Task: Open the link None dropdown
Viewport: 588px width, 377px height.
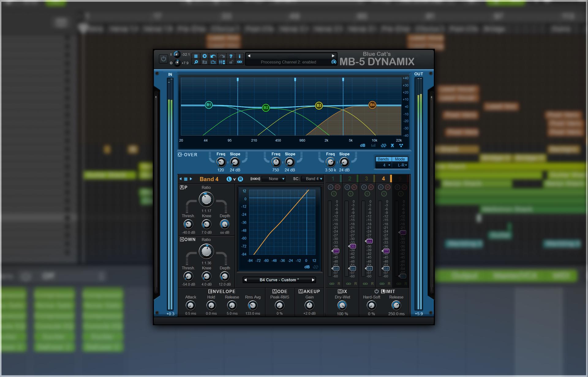Action: point(274,179)
